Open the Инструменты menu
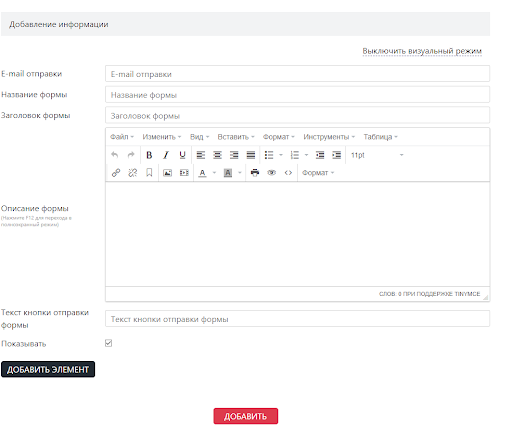The image size is (512, 439). point(329,137)
